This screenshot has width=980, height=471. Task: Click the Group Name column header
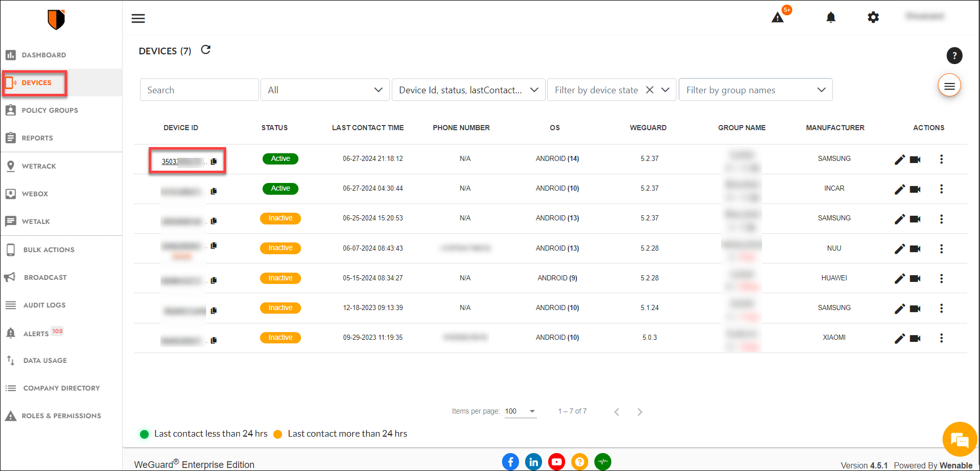(742, 128)
